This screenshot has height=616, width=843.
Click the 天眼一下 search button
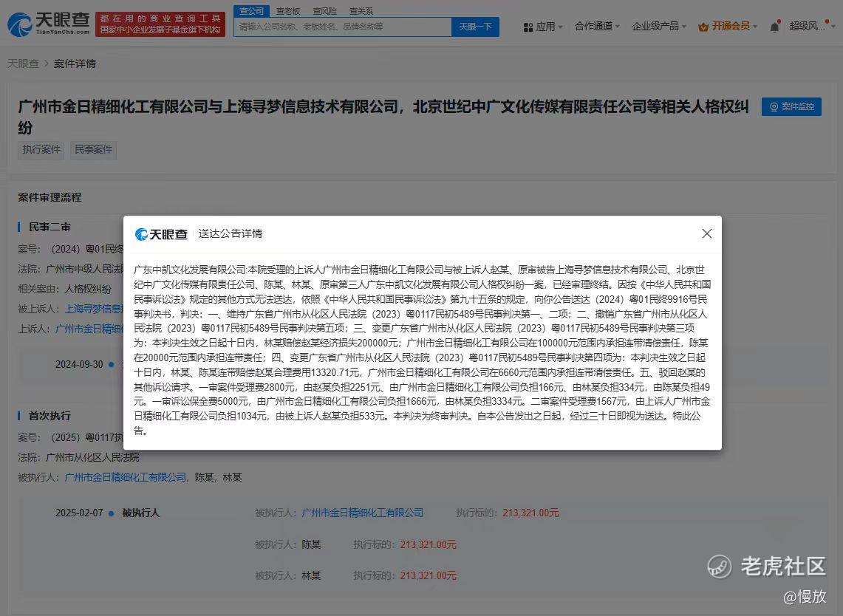[475, 27]
